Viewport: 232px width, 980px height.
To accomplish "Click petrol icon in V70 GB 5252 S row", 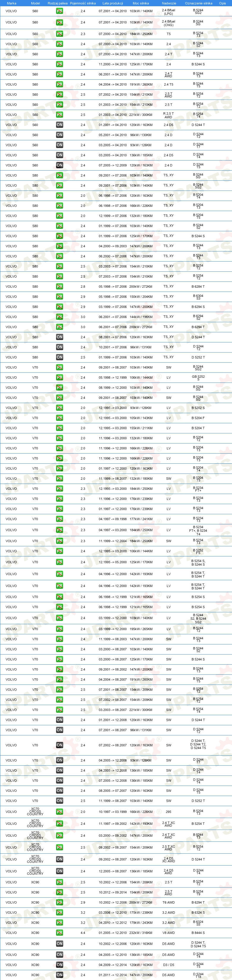I will click(60, 377).
